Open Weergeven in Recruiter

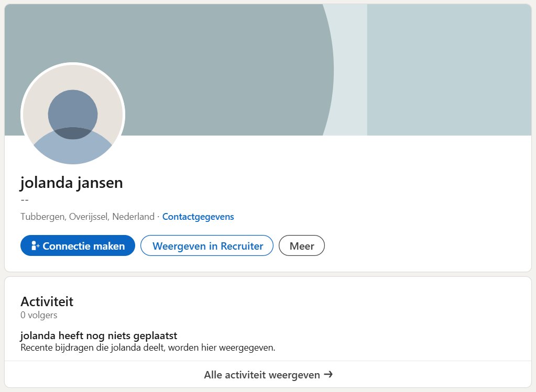coord(206,245)
